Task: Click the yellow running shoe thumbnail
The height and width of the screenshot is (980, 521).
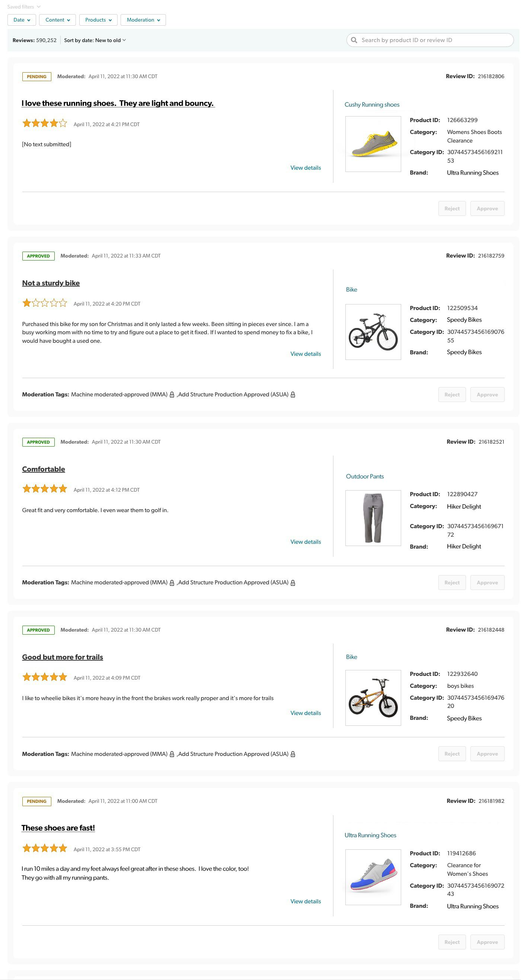Action: (x=373, y=144)
